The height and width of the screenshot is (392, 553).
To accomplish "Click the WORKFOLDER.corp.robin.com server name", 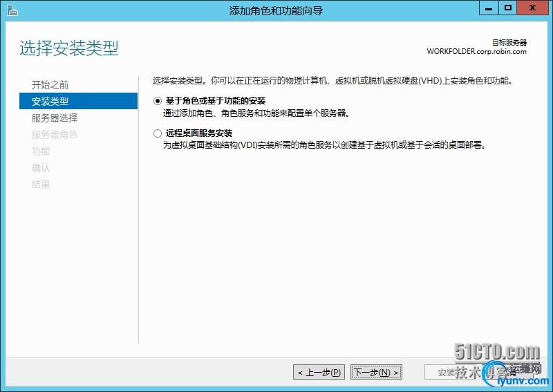I will (476, 51).
